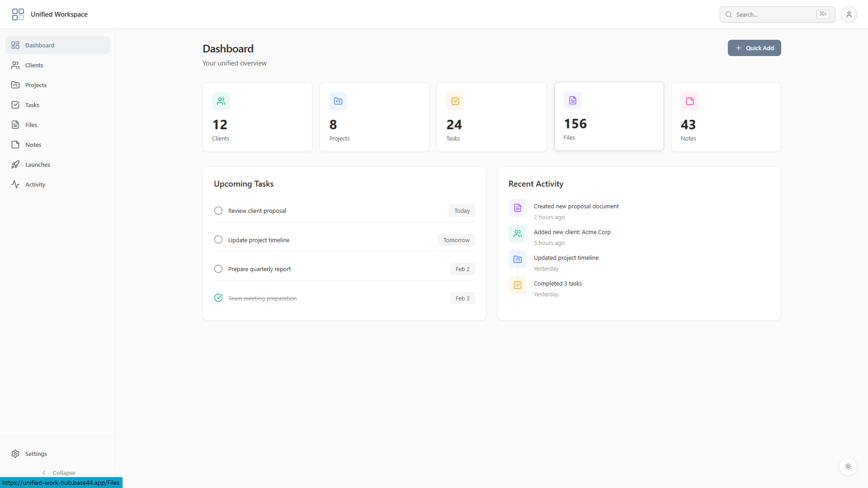Click the Feb 2 due date badge
The width and height of the screenshot is (868, 488).
(462, 269)
